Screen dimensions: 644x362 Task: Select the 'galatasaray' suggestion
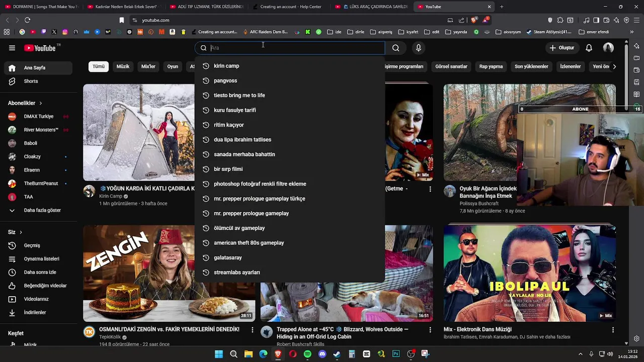click(290, 257)
